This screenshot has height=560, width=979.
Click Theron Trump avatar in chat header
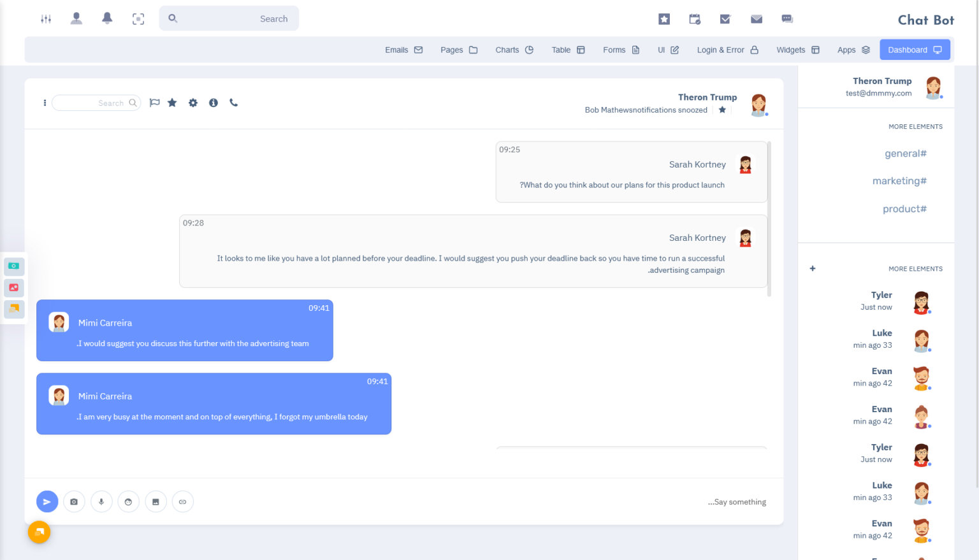coord(758,104)
